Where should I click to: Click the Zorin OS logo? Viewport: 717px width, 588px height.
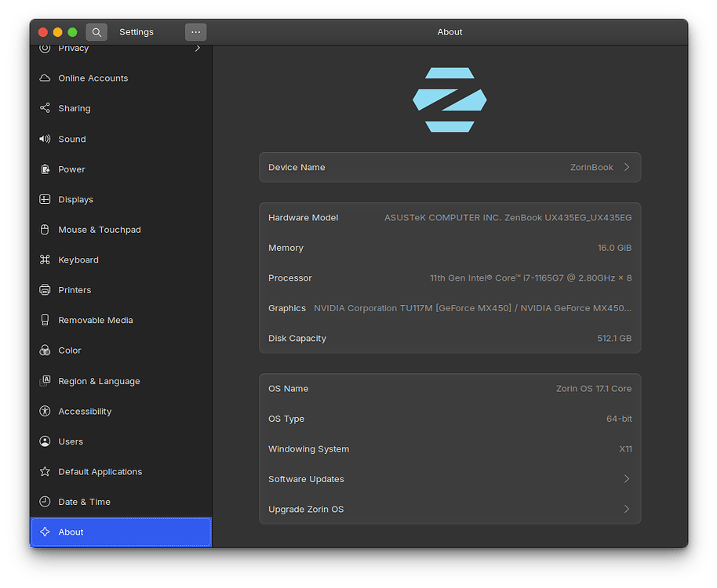click(x=449, y=100)
